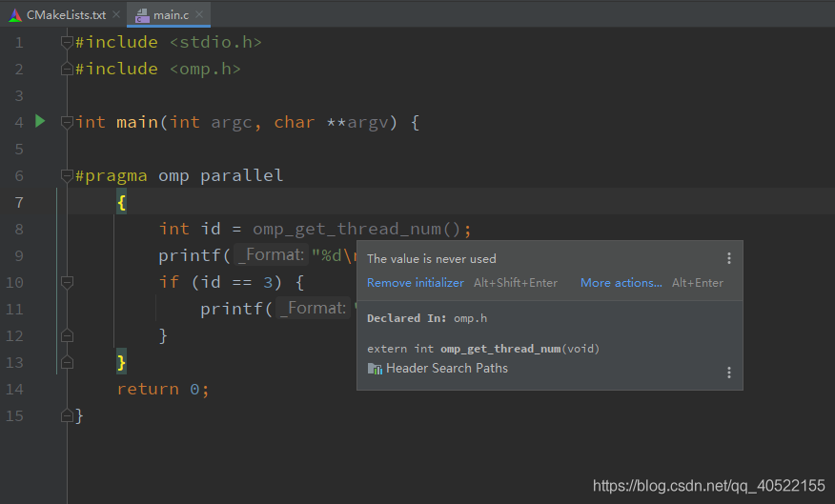Image resolution: width=835 pixels, height=504 pixels.
Task: Click the Header Search Paths library icon
Action: pos(374,369)
